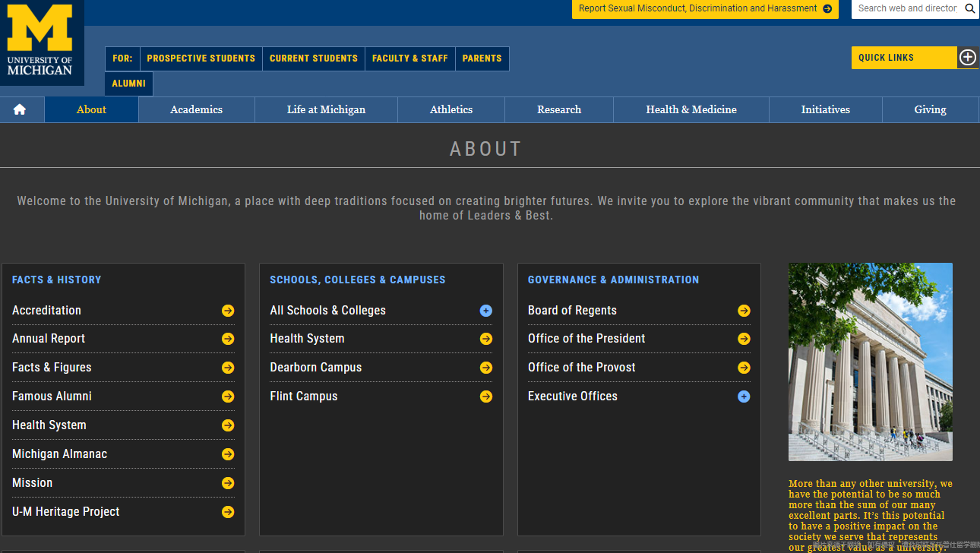Click the Governance & Administration heading
980x553 pixels.
click(614, 280)
